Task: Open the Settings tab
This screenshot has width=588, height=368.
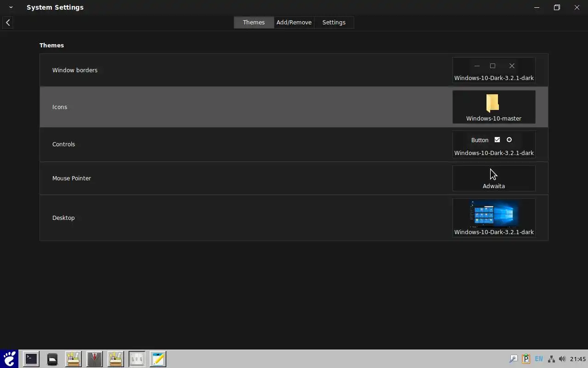Action: (x=334, y=22)
